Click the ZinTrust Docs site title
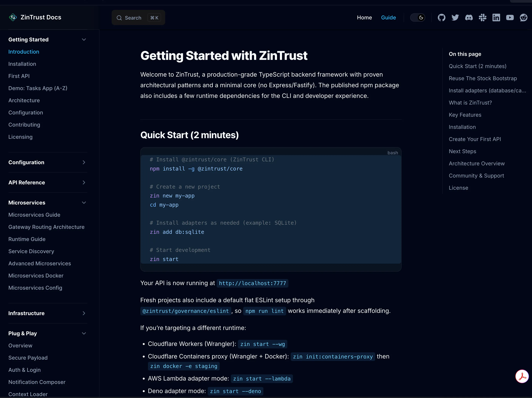Viewport: 532px width, 398px height. (x=41, y=17)
